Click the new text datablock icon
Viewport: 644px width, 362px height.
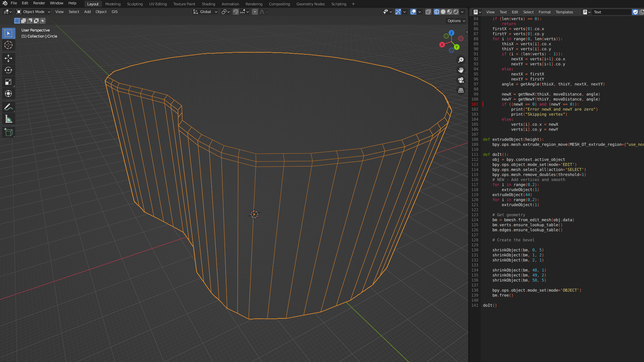(641, 12)
